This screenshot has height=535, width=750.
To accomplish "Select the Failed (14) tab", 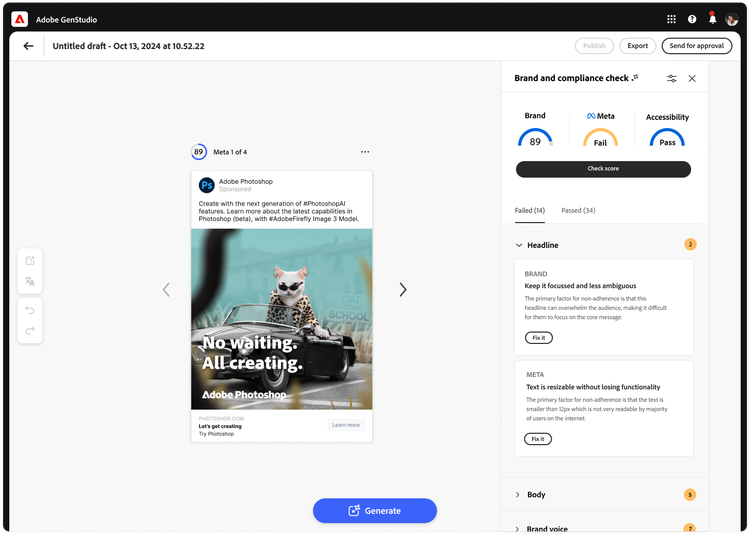I will (530, 211).
